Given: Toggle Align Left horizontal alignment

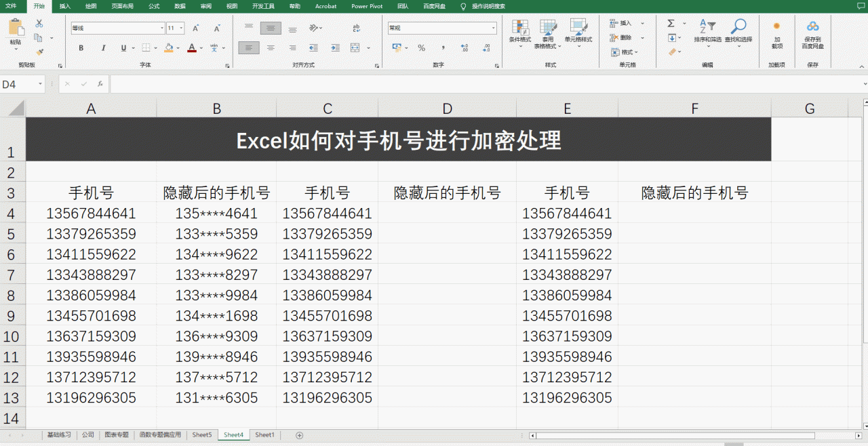Looking at the screenshot, I should (249, 48).
